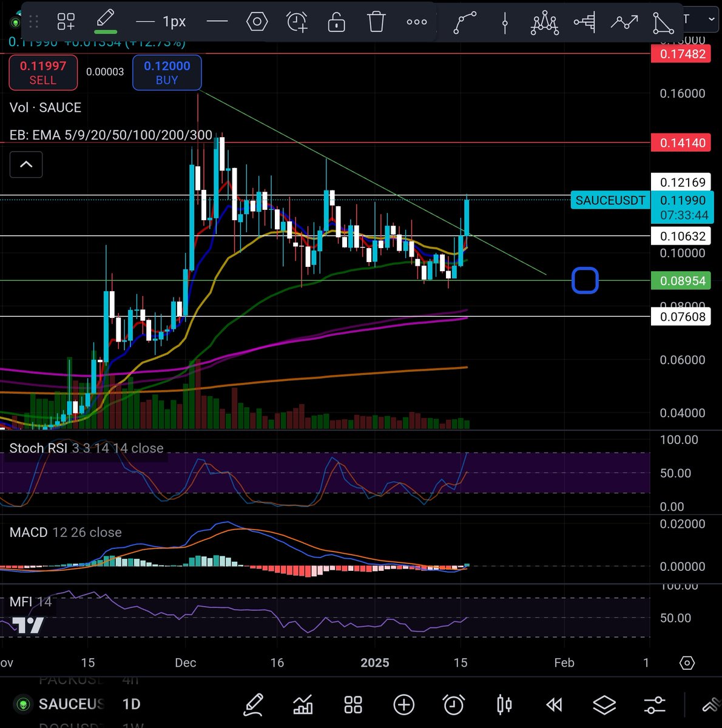Screen dimensions: 722x728
Task: Click the SAUCEUSDT price tag label
Action: coord(610,200)
